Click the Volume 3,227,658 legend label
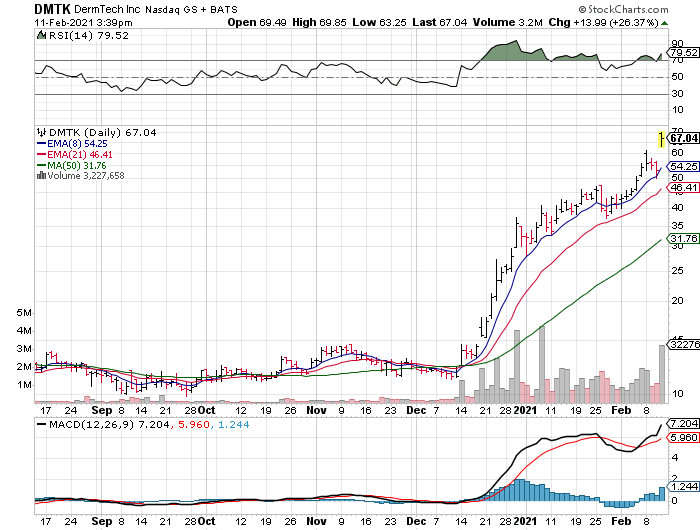Image resolution: width=700 pixels, height=530 pixels. (86, 175)
